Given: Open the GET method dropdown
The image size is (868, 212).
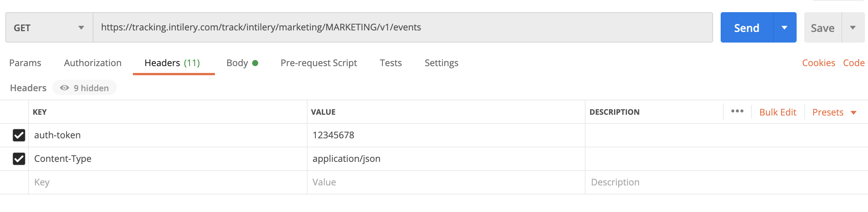Looking at the screenshot, I should (x=49, y=28).
